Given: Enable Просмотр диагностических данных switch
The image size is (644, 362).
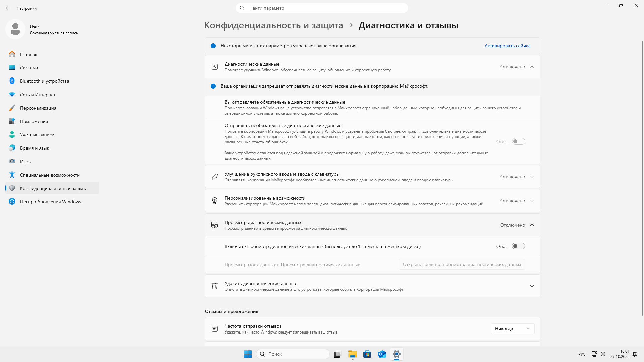Looking at the screenshot, I should coord(518,246).
